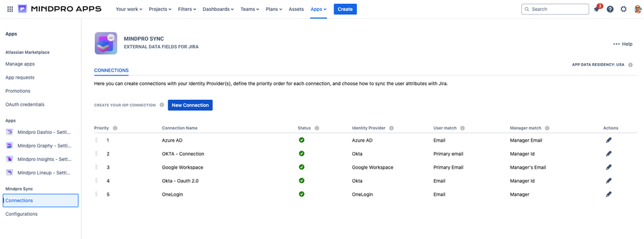The width and height of the screenshot is (644, 239).
Task: Grab the drag handle for priority 2
Action: [x=97, y=153]
